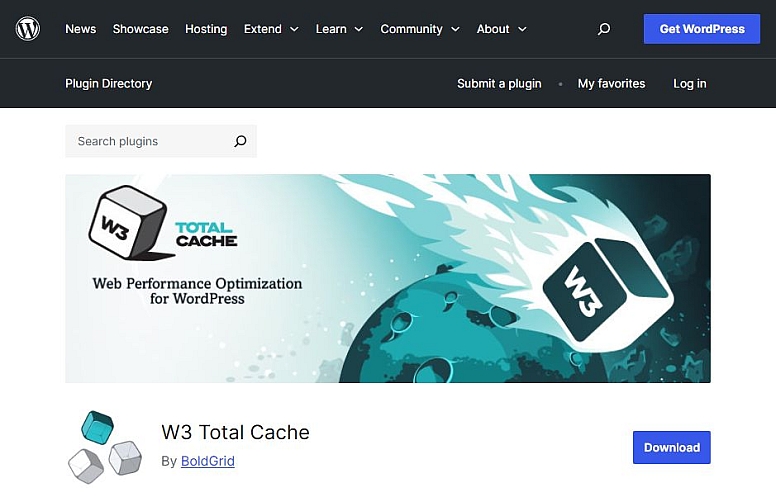Open the News menu item
This screenshot has width=776, height=497.
click(x=81, y=29)
